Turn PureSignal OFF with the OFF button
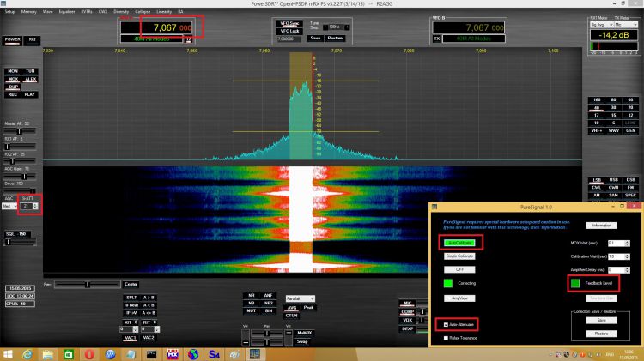644x361 pixels. pyautogui.click(x=459, y=269)
